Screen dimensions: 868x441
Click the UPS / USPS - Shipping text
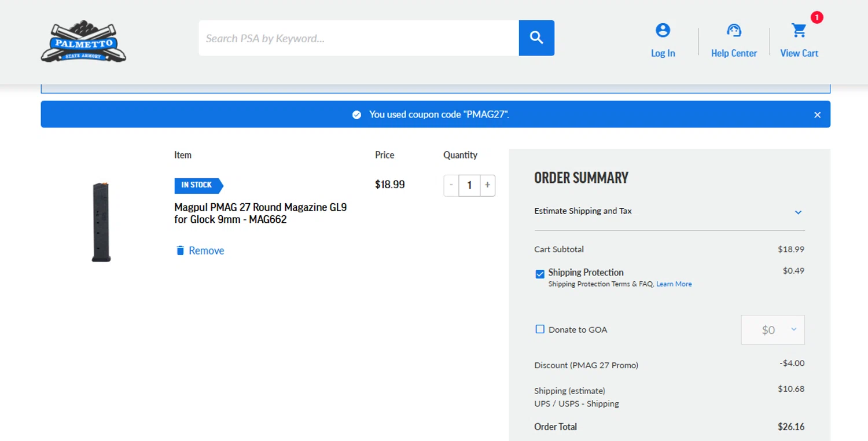(576, 404)
